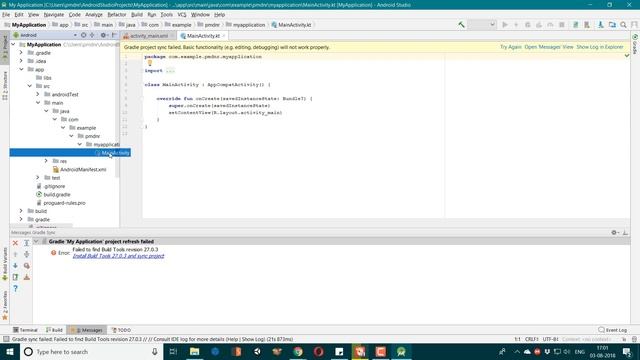Viewport: 640px width, 360px height.
Task: Open the File menu
Action: (x=6, y=14)
